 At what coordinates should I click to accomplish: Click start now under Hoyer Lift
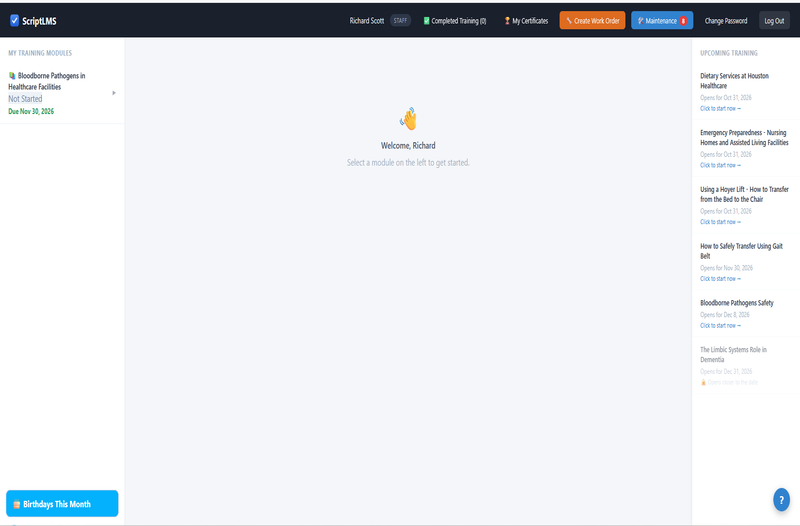[720, 222]
